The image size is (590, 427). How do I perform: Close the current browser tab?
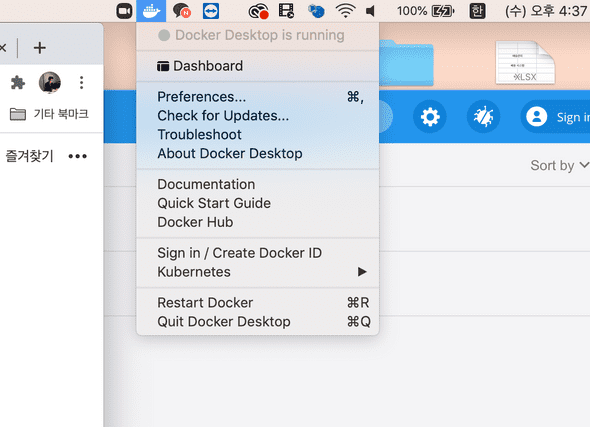(3, 48)
